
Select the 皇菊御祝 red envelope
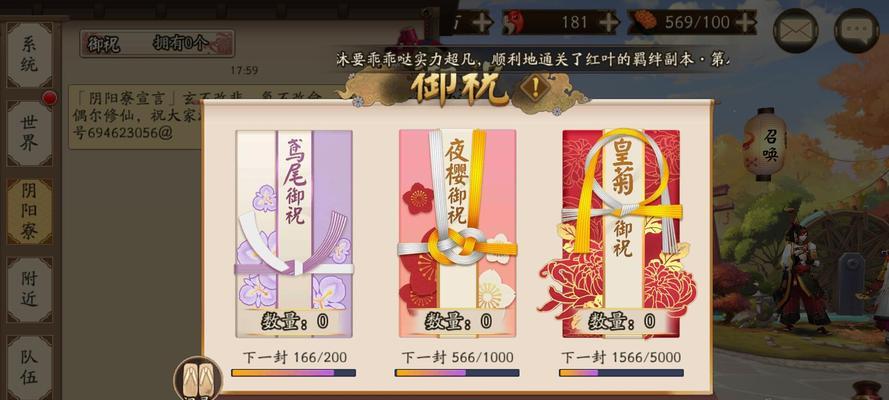click(x=620, y=234)
